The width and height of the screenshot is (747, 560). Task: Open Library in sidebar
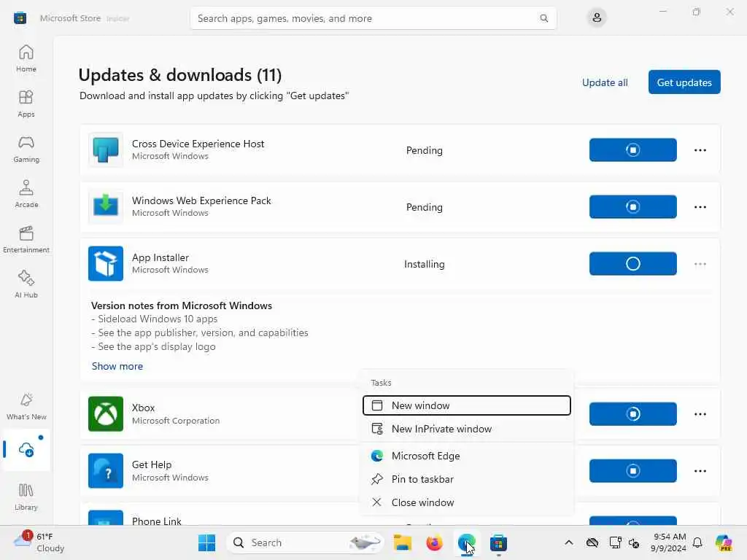(26, 497)
